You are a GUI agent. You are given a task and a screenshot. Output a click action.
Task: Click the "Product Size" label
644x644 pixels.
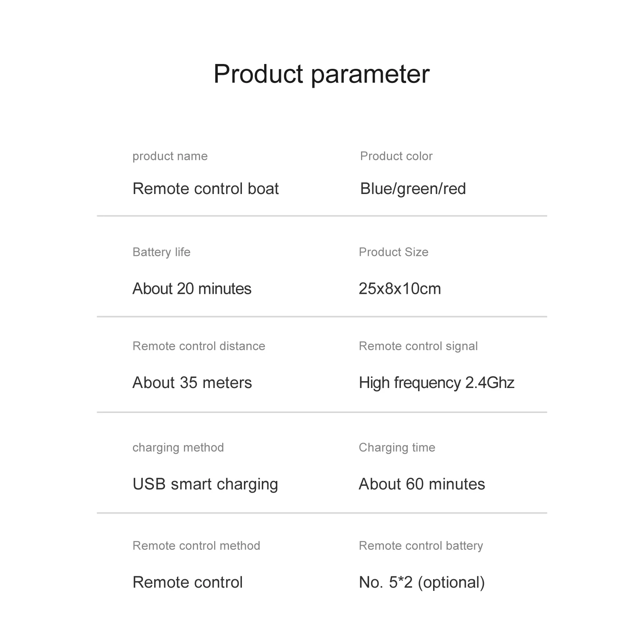click(393, 252)
